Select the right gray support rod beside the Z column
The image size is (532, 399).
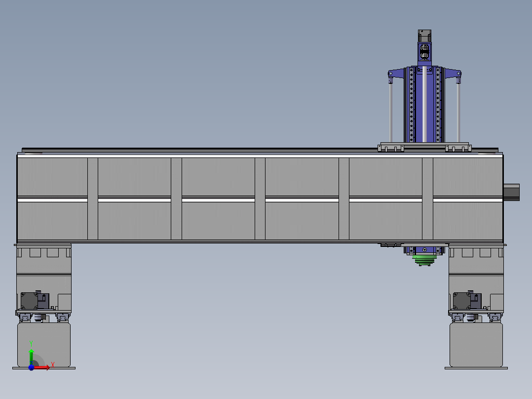[x=458, y=113]
